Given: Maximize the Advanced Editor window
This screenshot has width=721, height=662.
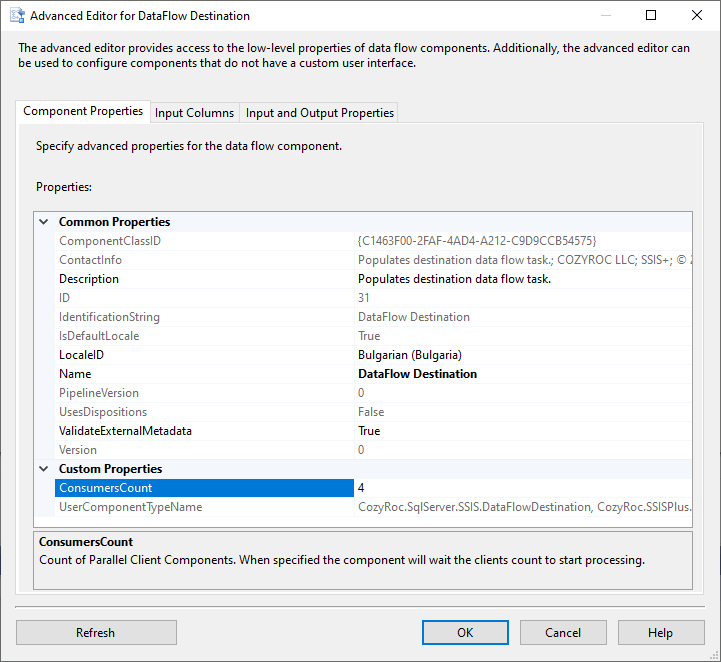Looking at the screenshot, I should [651, 16].
